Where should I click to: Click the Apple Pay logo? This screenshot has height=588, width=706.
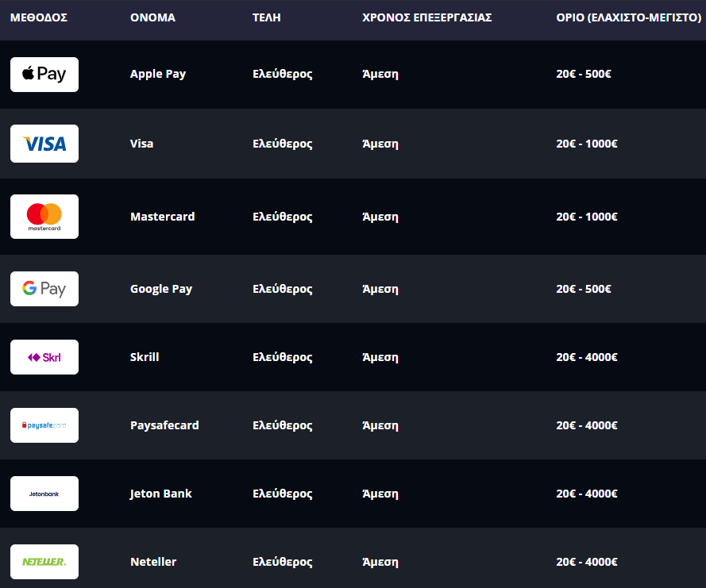point(44,75)
